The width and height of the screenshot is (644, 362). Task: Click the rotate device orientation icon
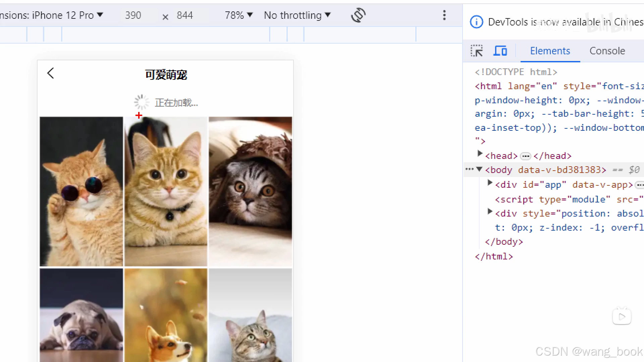(x=358, y=15)
